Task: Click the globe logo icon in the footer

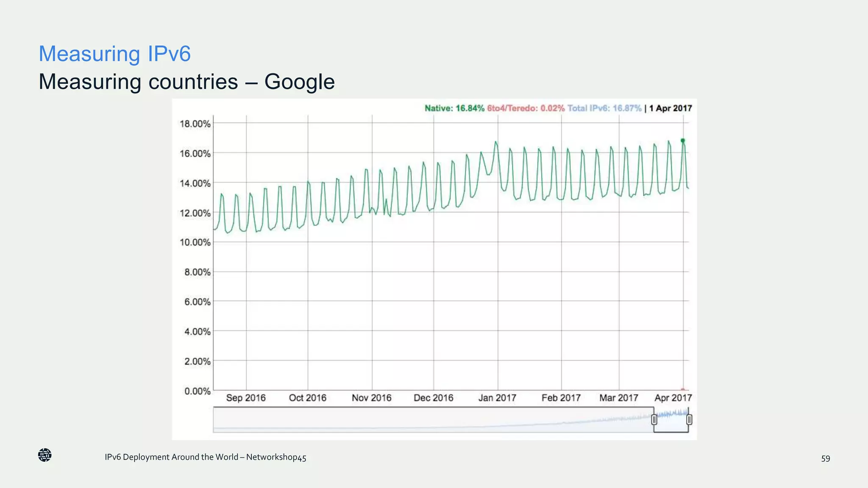Action: point(45,455)
